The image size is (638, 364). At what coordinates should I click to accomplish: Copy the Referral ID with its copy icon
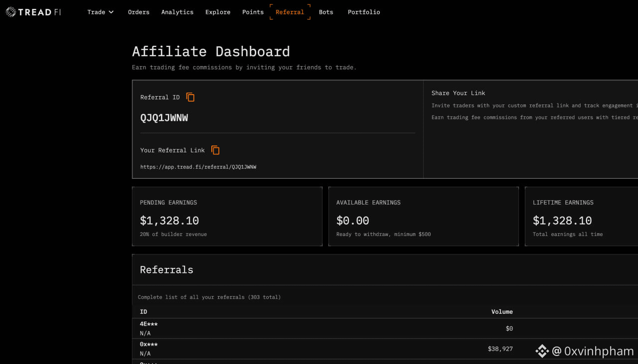click(x=190, y=97)
